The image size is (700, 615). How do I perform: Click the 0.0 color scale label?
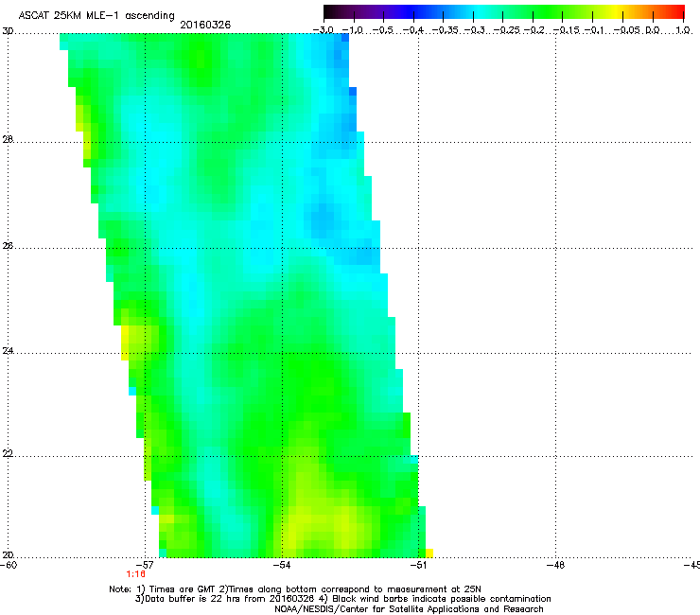tap(653, 30)
